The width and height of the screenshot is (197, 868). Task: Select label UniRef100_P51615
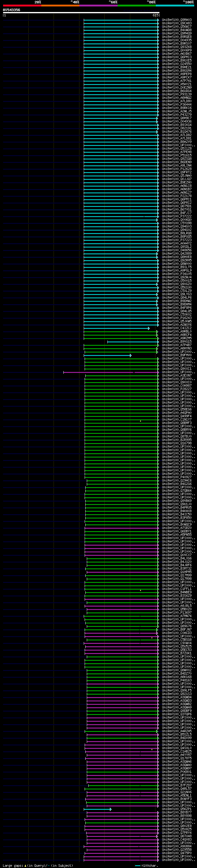pos(177,155)
